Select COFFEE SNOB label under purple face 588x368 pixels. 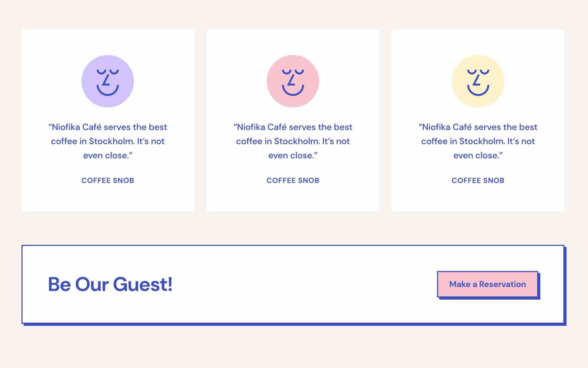(108, 180)
